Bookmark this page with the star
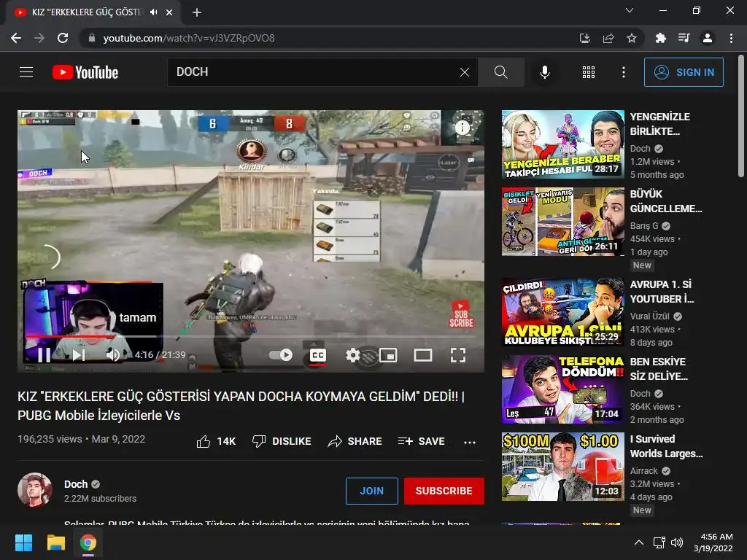The height and width of the screenshot is (560, 747). tap(632, 38)
